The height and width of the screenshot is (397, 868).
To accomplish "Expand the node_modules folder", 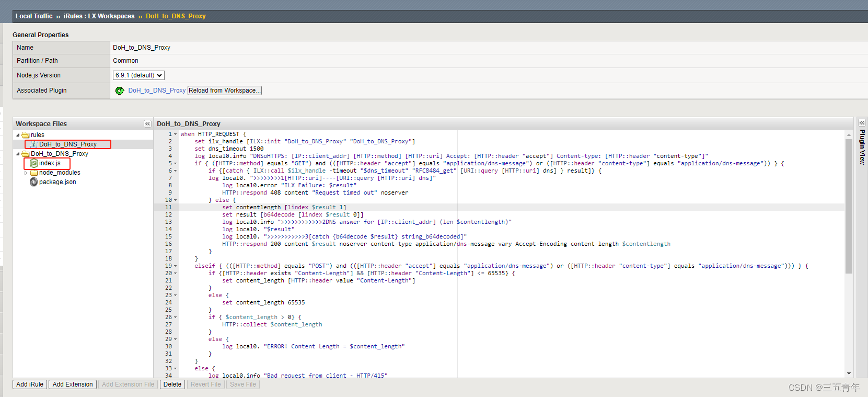I will coord(26,173).
